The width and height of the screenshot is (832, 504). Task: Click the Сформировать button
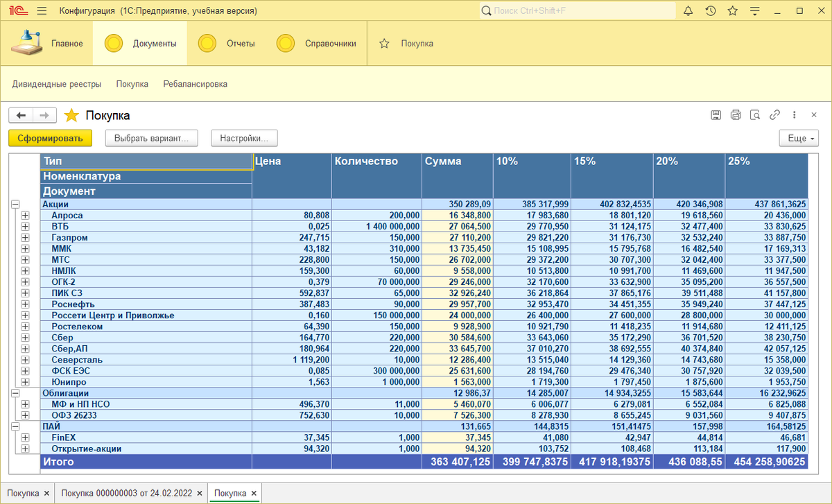point(50,138)
